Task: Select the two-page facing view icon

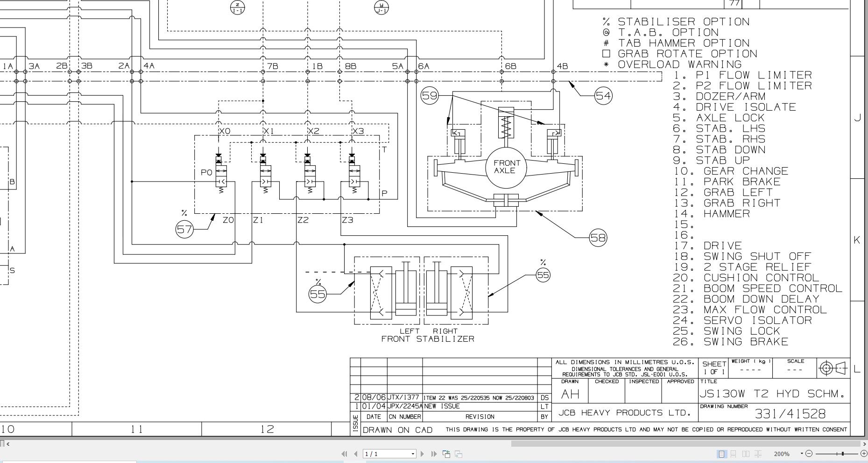Action: [x=746, y=454]
